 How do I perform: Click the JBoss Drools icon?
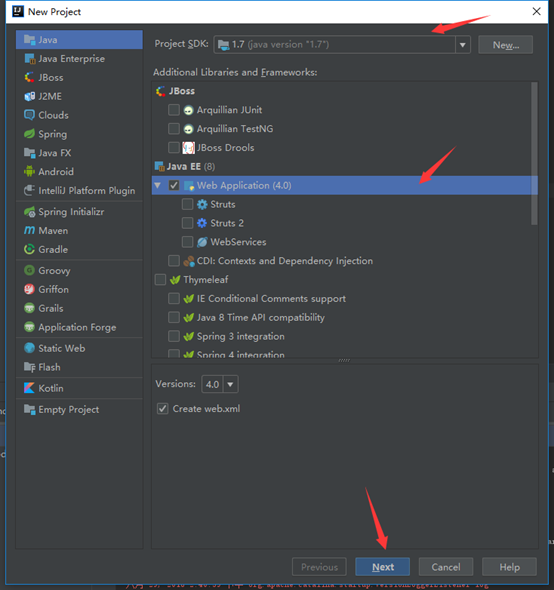click(x=189, y=148)
